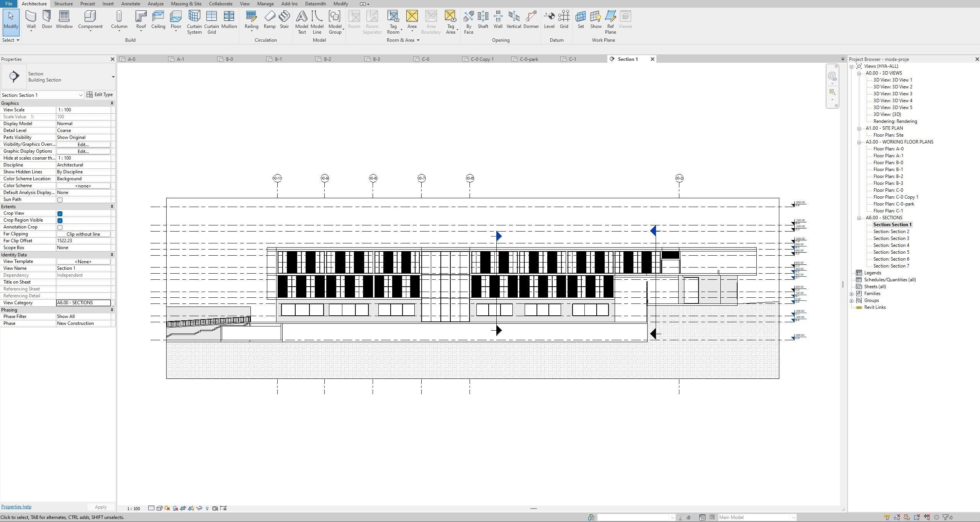Open the Door tool
The height and width of the screenshot is (522, 980).
point(47,19)
